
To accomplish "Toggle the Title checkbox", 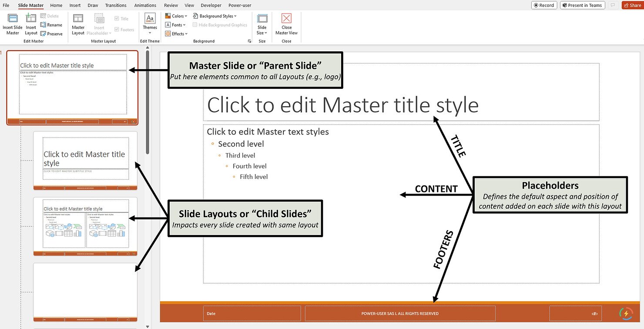I will (117, 19).
